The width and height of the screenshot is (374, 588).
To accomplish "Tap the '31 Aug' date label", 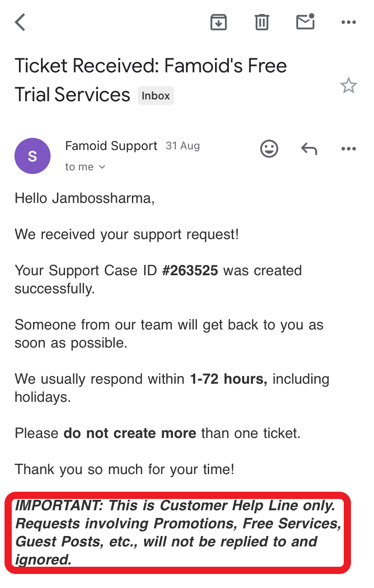I will (x=183, y=146).
